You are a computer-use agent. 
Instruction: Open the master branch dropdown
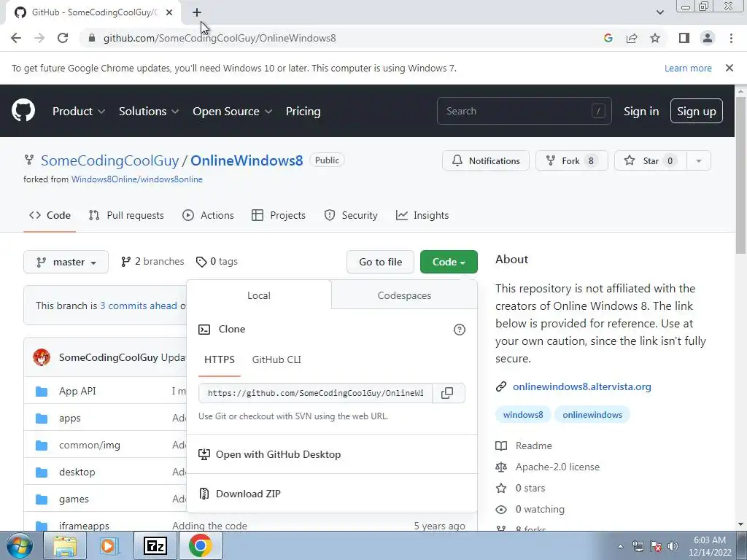66,262
